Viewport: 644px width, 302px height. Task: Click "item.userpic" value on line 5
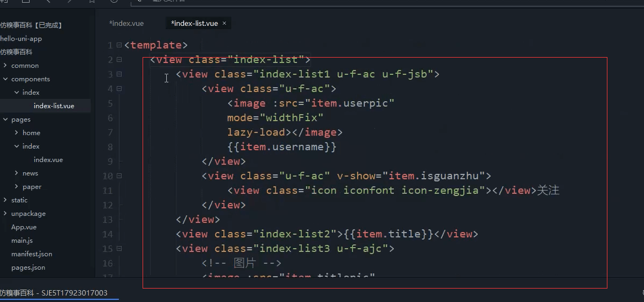(x=350, y=103)
